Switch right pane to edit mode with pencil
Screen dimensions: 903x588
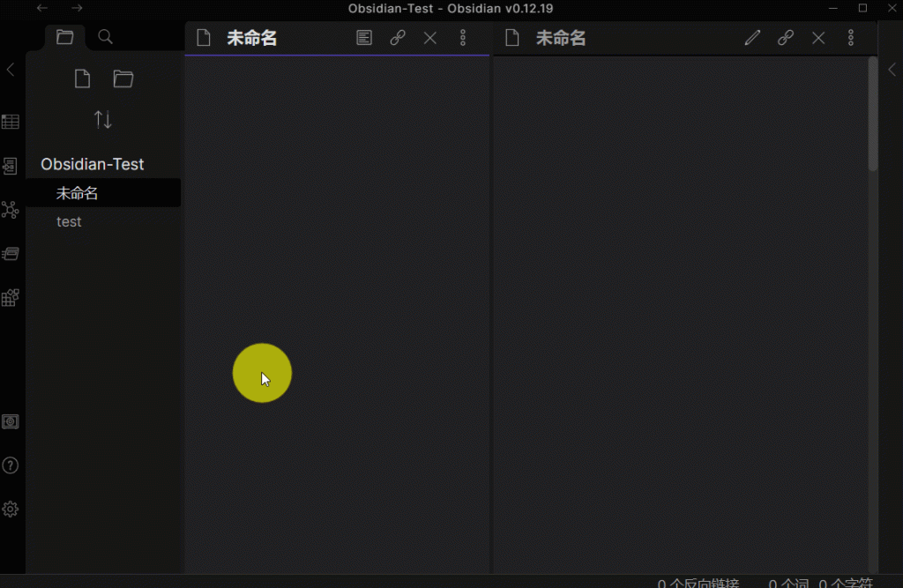click(752, 38)
